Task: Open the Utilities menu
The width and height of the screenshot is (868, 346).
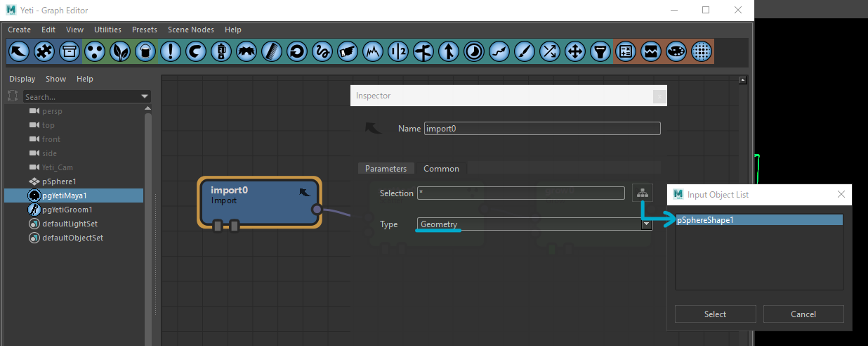Action: 107,30
